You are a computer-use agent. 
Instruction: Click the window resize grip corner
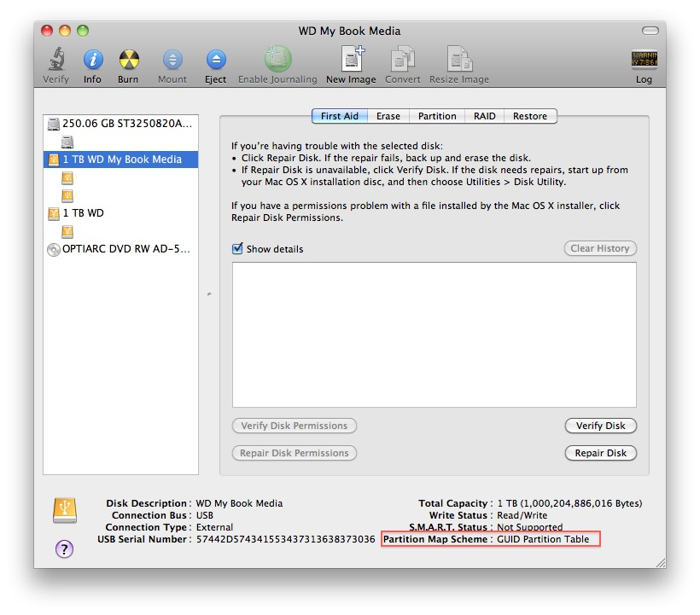click(661, 563)
